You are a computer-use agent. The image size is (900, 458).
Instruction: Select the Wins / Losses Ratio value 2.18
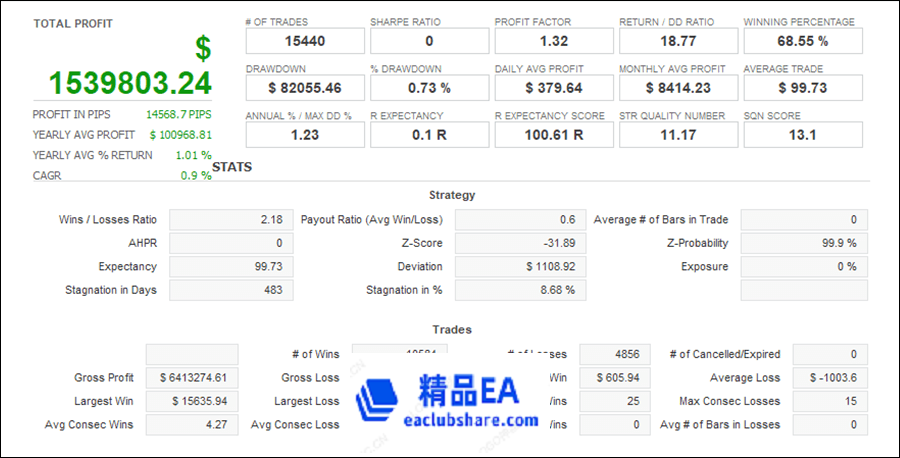231,220
